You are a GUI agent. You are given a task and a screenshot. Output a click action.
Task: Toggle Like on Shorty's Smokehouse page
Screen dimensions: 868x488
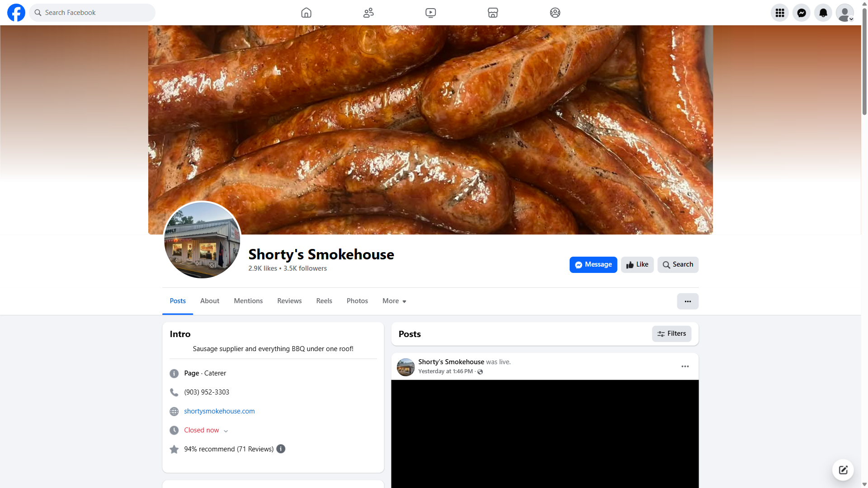point(637,265)
